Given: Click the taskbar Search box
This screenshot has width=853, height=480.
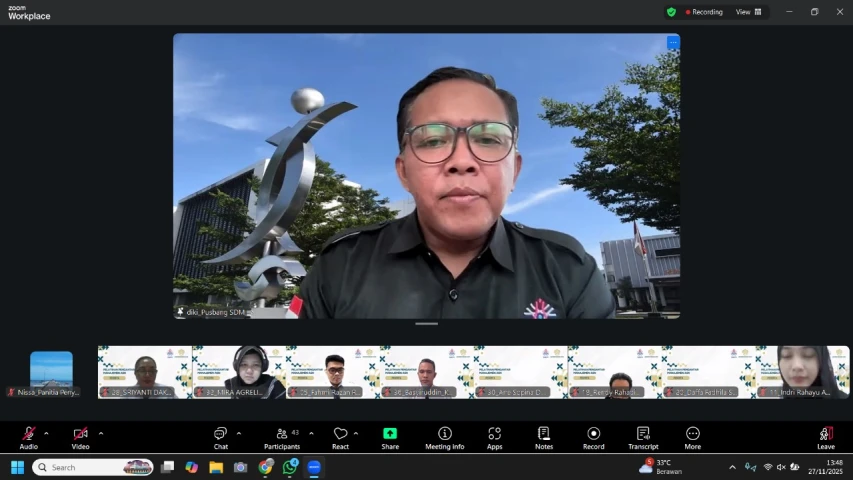Looking at the screenshot, I should tap(92, 467).
